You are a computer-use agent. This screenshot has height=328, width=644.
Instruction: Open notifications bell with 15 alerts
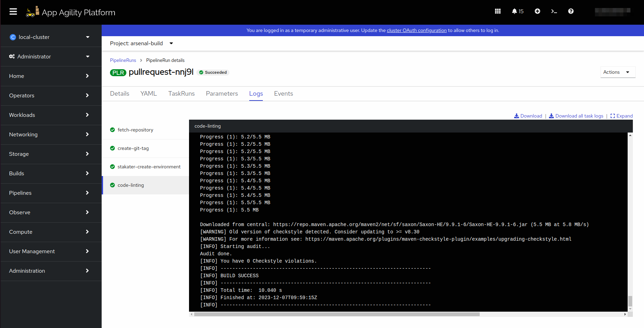coord(517,11)
